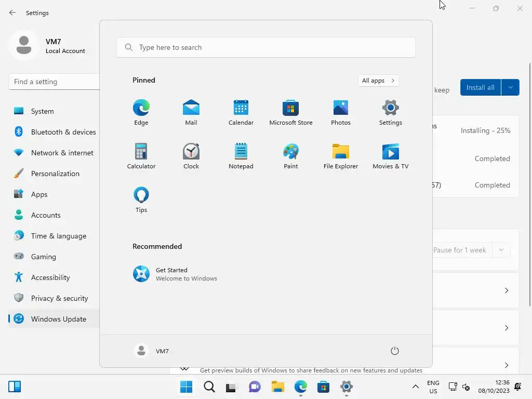Screen dimensions: 532x399
Task: Open Microsoft Store on taskbar
Action: [x=323, y=387]
